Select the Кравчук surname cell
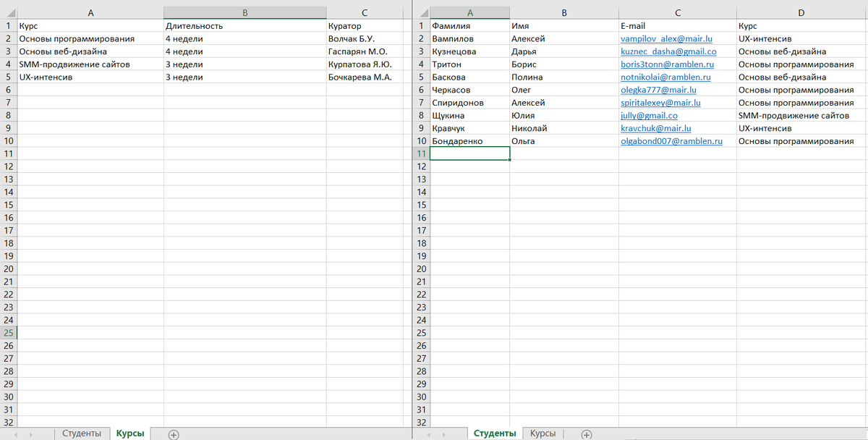 (470, 128)
